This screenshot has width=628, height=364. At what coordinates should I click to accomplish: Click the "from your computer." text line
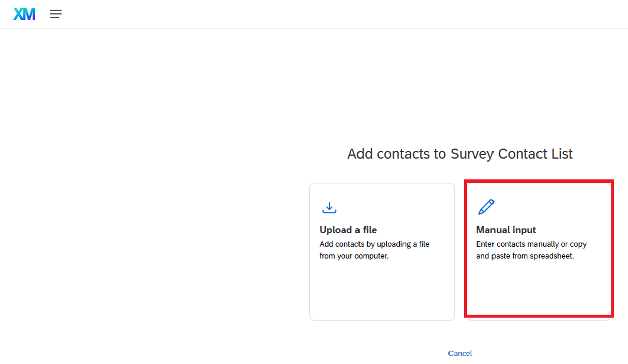(354, 256)
